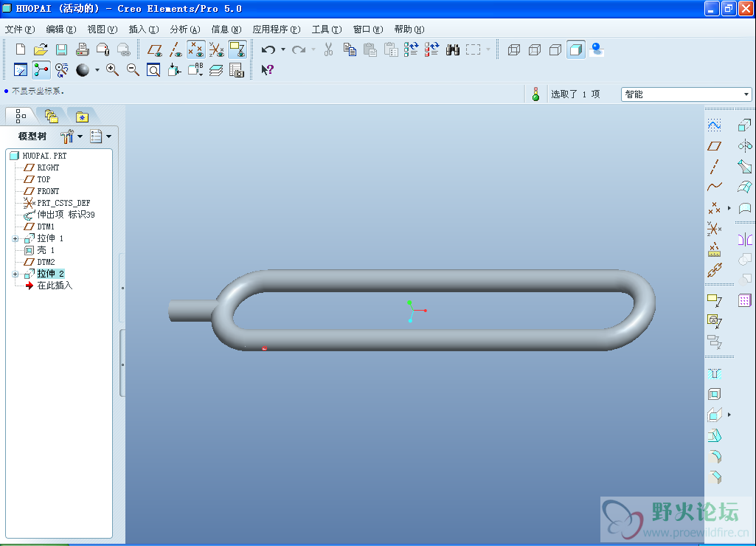Viewport: 756px width, 546px height.
Task: Start the variable section sweep tool
Action: point(744,167)
